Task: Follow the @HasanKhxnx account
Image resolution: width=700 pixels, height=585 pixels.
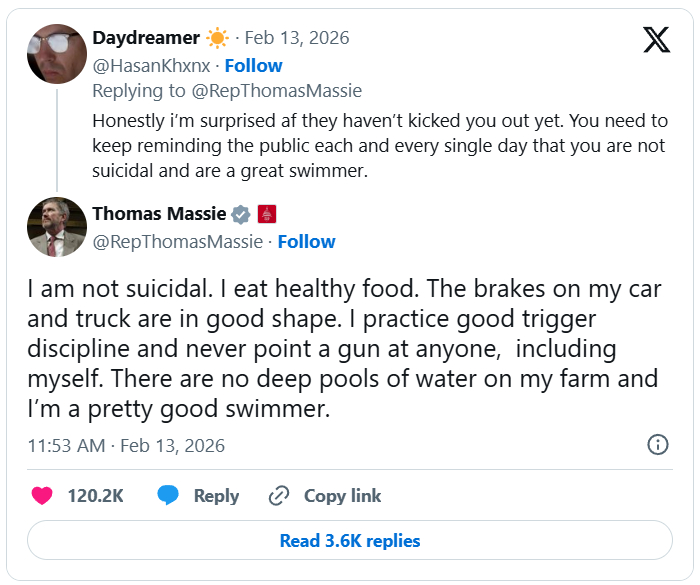Action: pos(253,65)
